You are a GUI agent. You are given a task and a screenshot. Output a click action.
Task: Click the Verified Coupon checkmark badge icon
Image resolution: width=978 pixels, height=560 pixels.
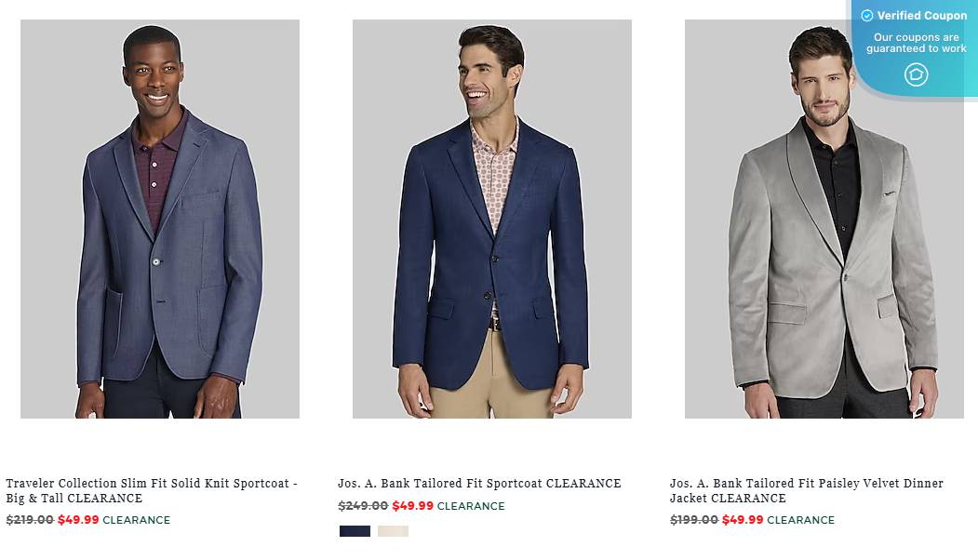click(x=867, y=16)
